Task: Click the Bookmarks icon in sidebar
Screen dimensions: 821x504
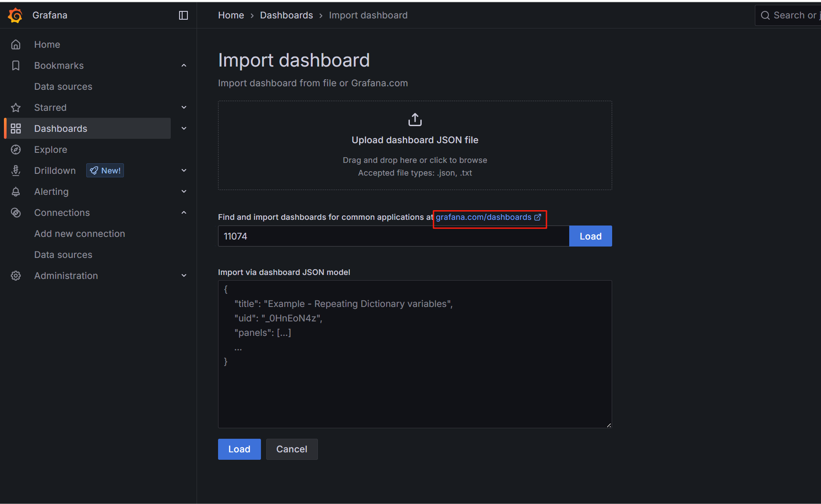Action: 16,65
